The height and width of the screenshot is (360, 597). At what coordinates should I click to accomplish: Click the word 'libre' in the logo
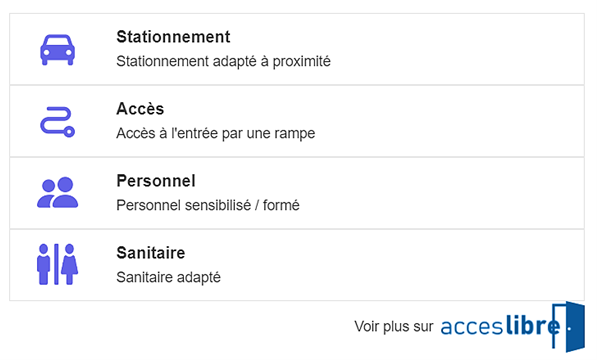click(533, 325)
